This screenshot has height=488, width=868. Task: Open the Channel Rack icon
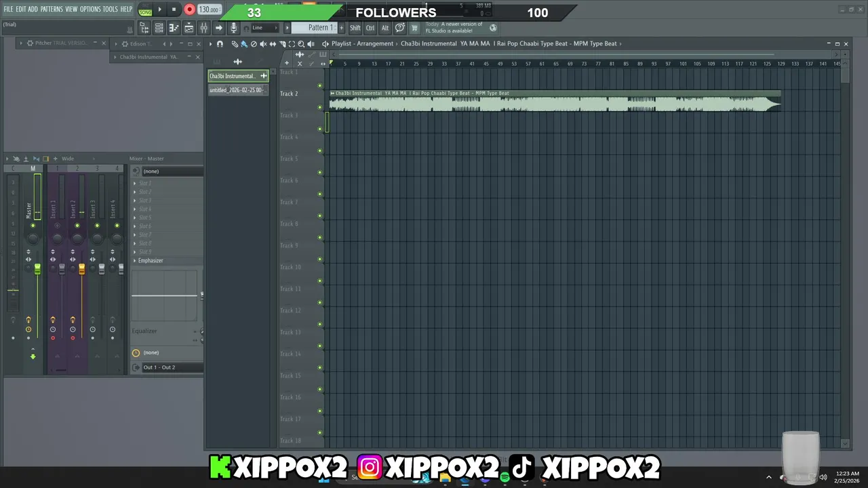(159, 28)
